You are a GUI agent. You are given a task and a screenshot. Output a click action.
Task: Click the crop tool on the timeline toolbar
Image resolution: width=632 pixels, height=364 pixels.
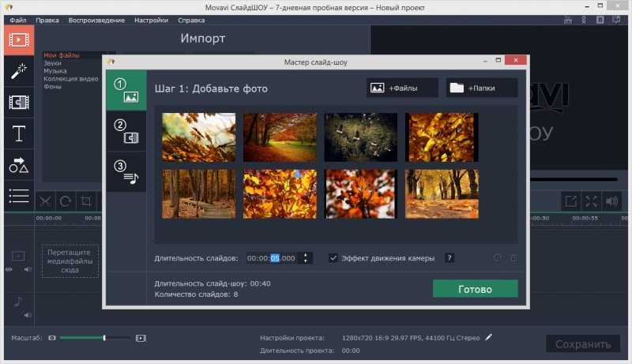(86, 201)
